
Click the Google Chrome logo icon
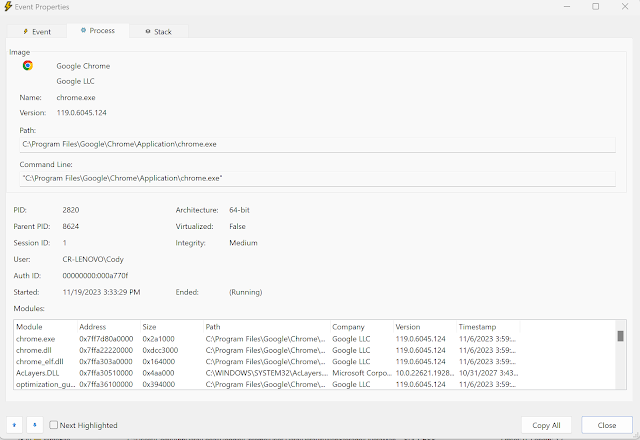point(28,65)
